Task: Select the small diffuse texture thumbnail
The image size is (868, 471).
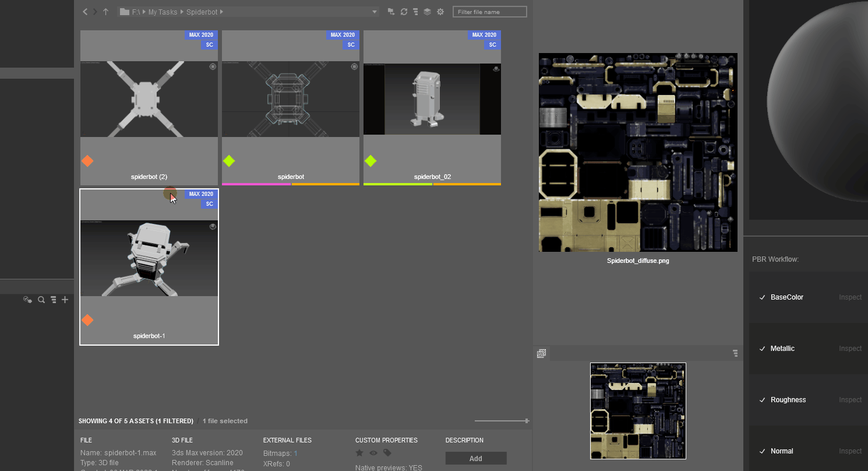Action: 638,411
